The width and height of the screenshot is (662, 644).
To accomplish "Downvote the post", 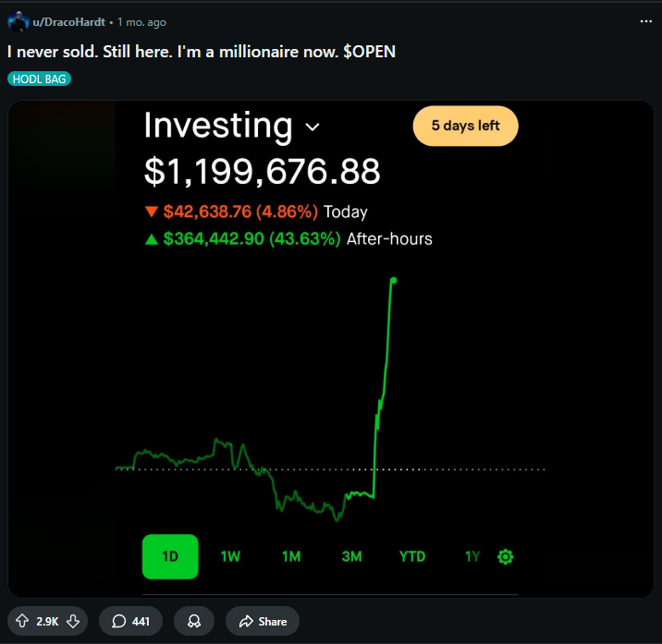I will click(x=72, y=621).
